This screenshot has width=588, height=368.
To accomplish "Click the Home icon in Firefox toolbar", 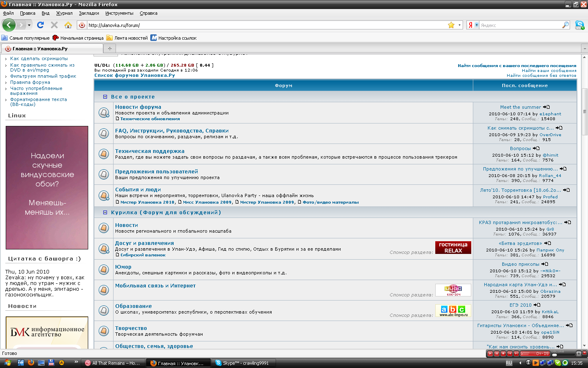I will coord(68,25).
